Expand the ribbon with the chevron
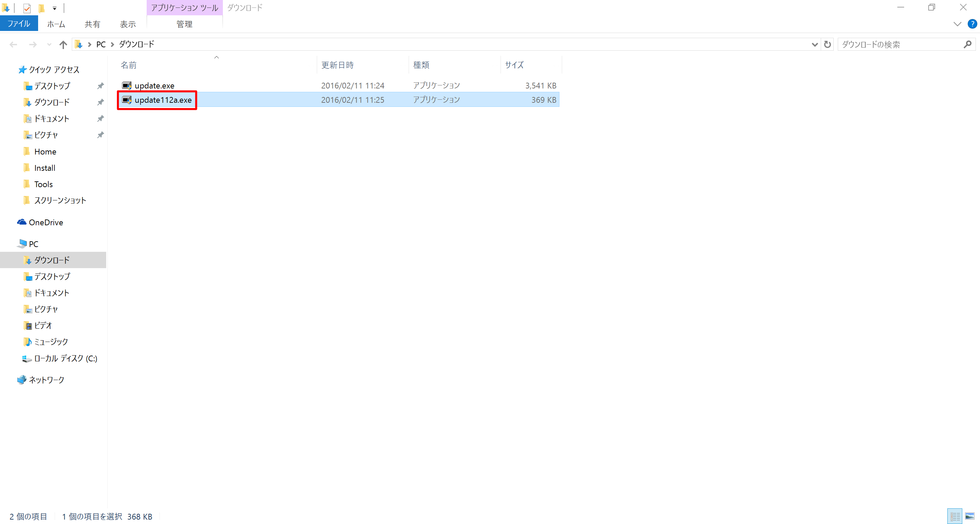 coord(957,24)
